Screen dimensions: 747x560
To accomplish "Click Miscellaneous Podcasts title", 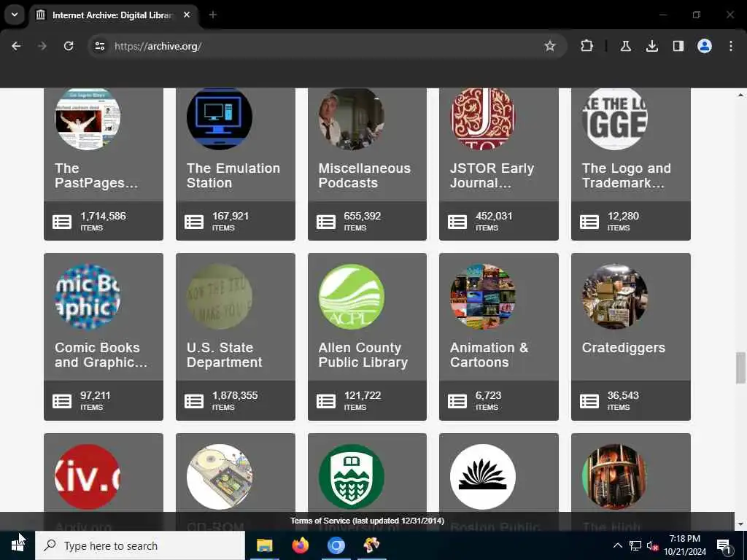I will click(365, 175).
